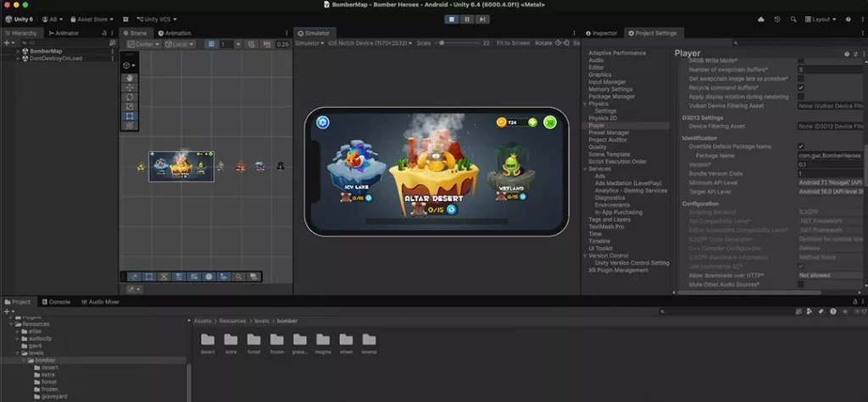Open Minimum API Level dropdown
The height and width of the screenshot is (402, 868).
(830, 182)
